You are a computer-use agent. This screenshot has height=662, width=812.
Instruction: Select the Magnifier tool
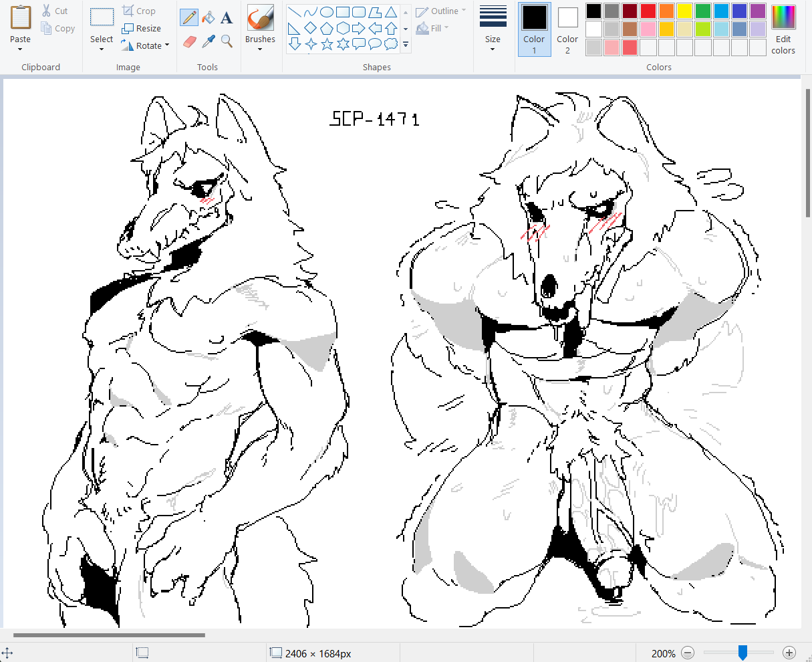click(227, 41)
